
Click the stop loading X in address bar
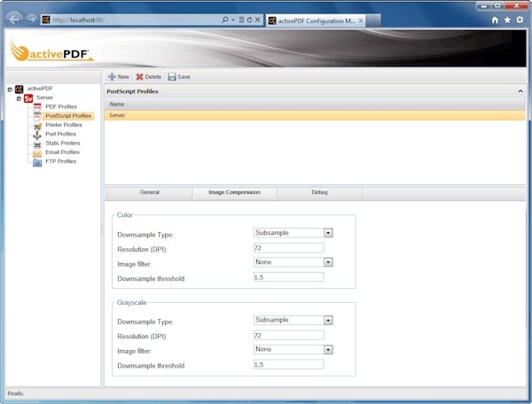tap(257, 19)
